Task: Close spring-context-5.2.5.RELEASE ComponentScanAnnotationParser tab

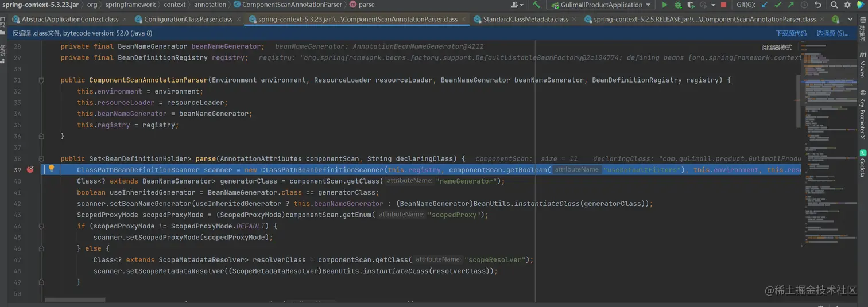Action: (x=822, y=19)
